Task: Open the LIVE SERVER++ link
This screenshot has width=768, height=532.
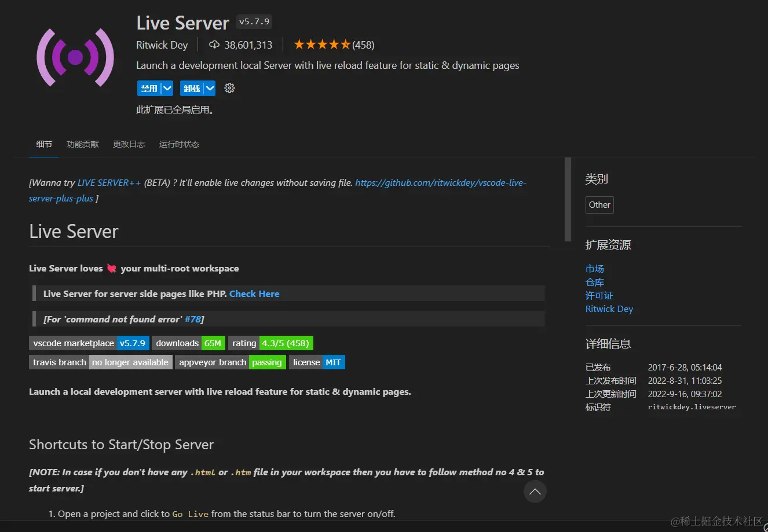Action: pos(109,183)
